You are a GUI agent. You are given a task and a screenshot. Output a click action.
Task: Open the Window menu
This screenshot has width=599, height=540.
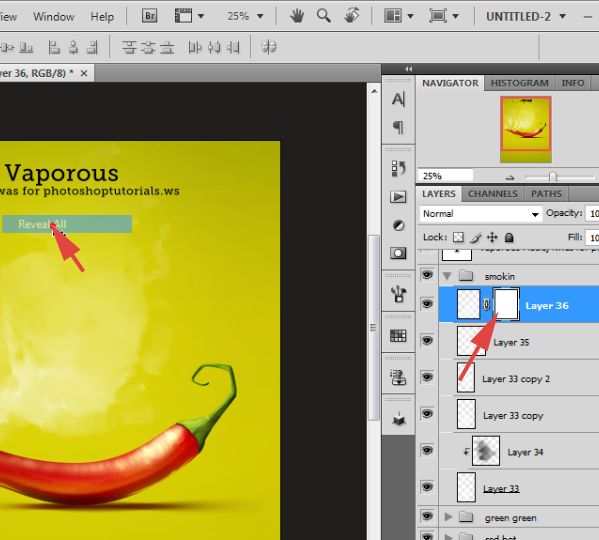point(53,16)
